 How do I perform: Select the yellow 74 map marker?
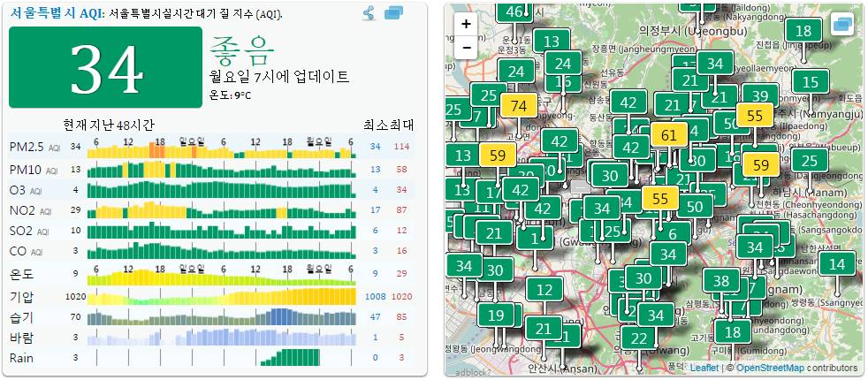tap(519, 106)
